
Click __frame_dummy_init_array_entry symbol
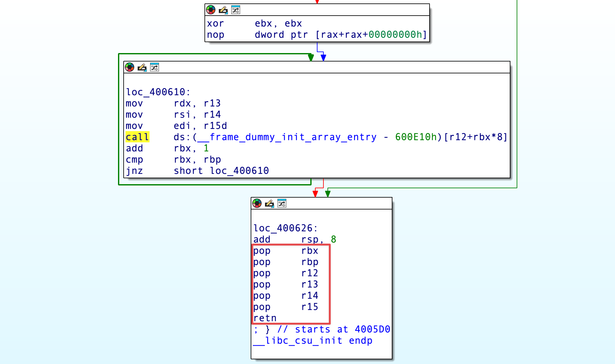click(x=287, y=137)
